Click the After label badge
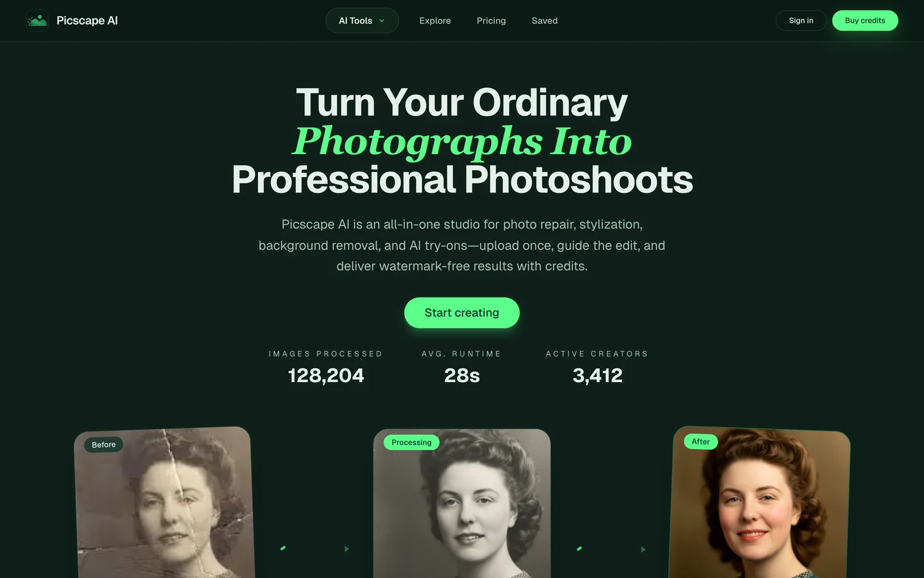This screenshot has height=578, width=924. tap(701, 441)
